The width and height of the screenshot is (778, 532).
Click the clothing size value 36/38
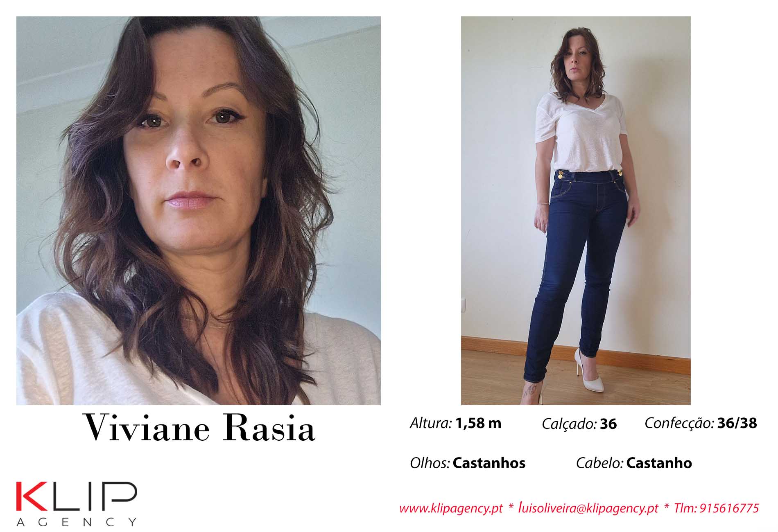[x=737, y=423]
